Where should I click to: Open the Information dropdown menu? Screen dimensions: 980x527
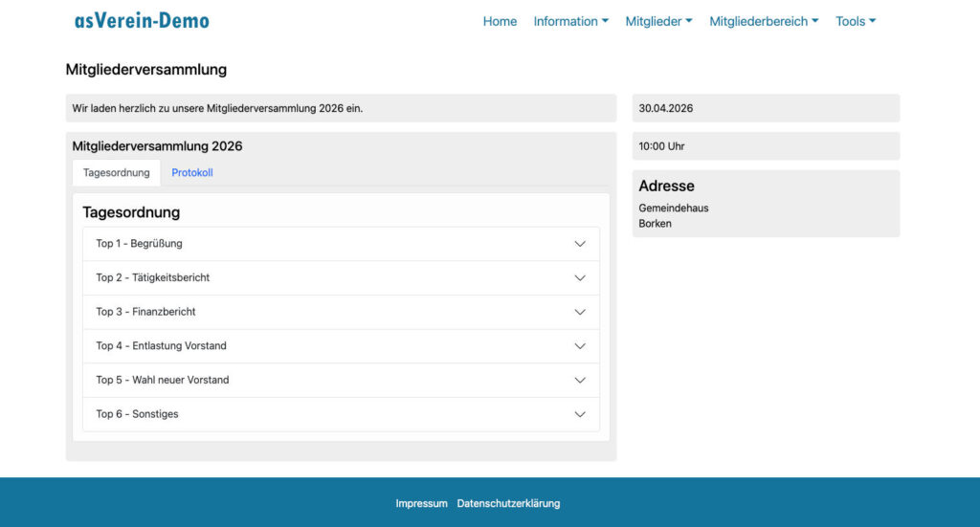[570, 21]
